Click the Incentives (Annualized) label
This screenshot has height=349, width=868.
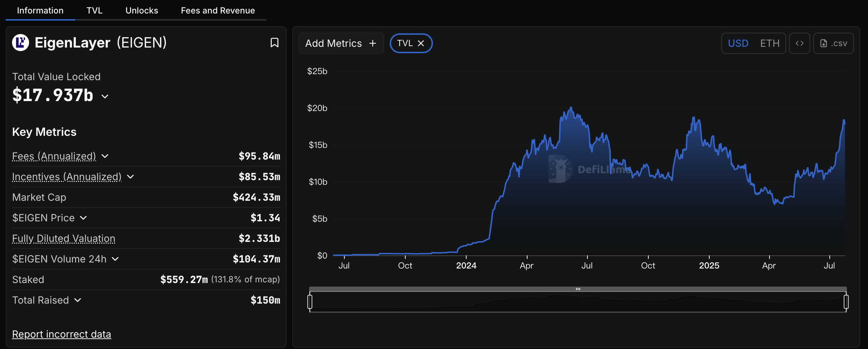tap(67, 177)
